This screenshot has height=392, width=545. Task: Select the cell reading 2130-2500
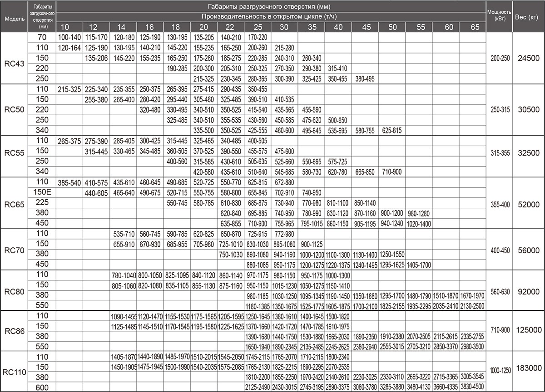(x=472, y=306)
